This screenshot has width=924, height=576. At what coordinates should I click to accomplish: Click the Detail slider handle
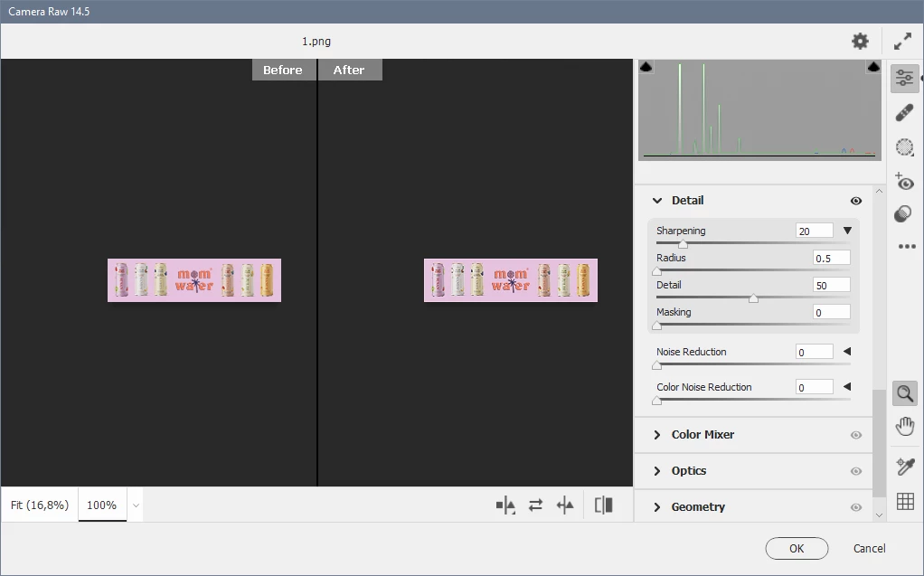[x=753, y=298]
